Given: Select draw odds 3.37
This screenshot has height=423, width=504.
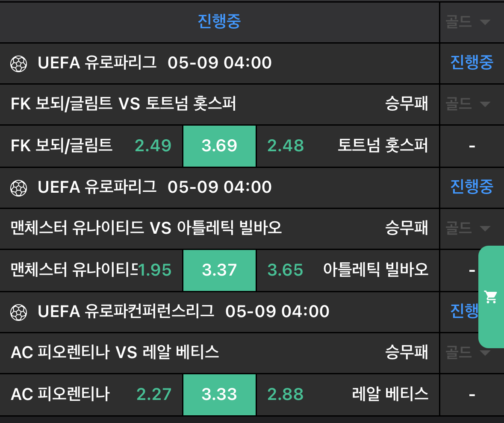Looking at the screenshot, I should click(x=219, y=270).
